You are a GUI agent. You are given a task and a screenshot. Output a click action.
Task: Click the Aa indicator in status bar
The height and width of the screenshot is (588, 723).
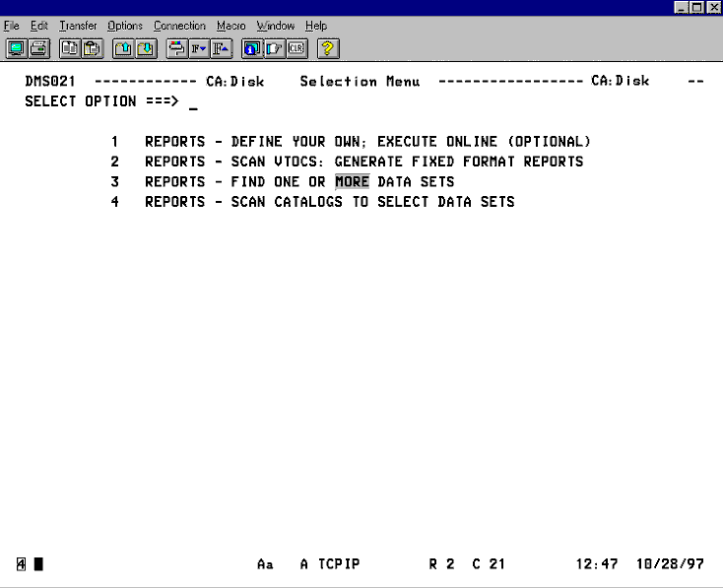(x=265, y=564)
